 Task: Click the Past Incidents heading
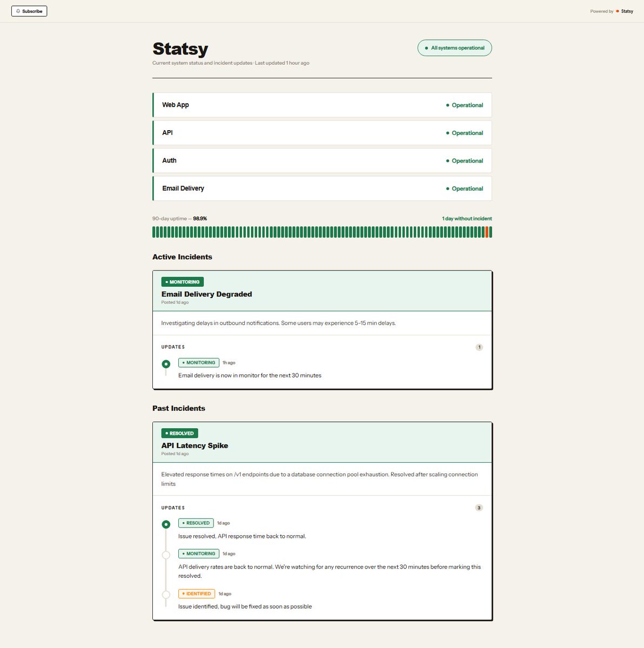click(179, 408)
